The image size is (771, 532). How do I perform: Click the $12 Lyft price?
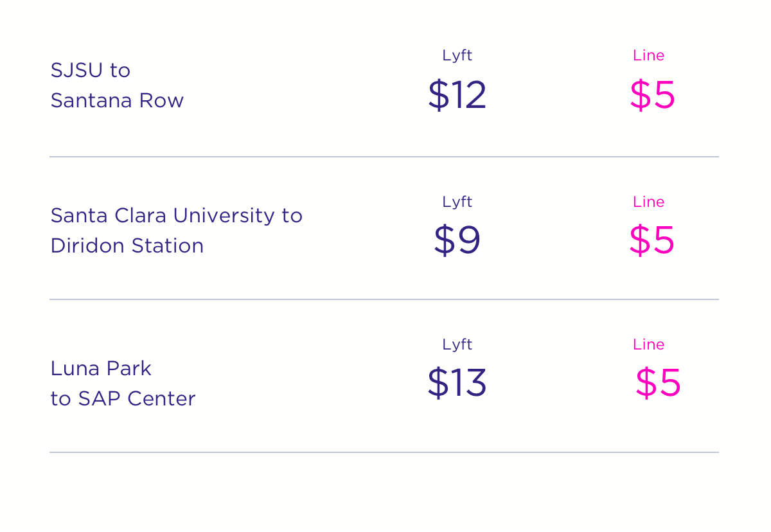(457, 95)
